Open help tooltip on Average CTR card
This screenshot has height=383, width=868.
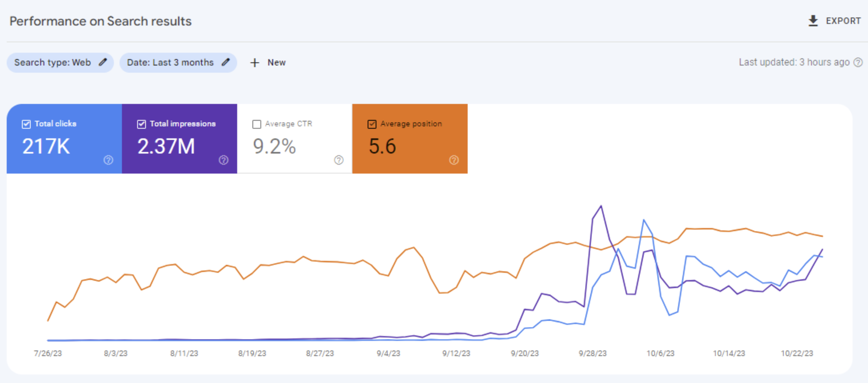click(x=339, y=160)
